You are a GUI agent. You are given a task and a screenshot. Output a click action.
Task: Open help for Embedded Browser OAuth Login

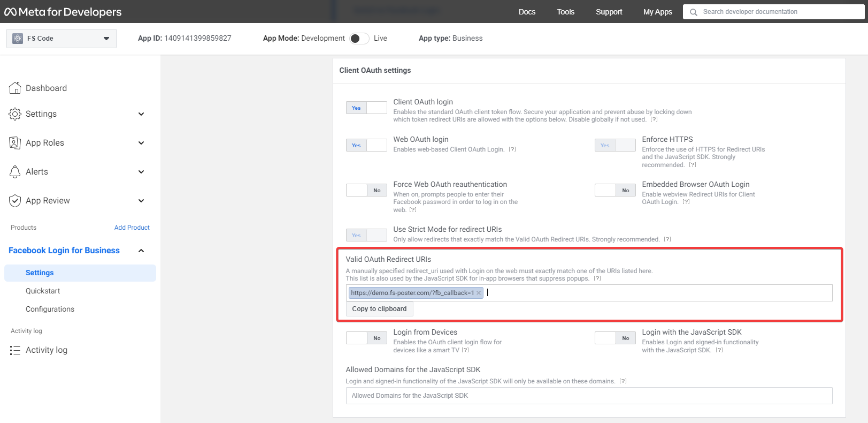686,202
